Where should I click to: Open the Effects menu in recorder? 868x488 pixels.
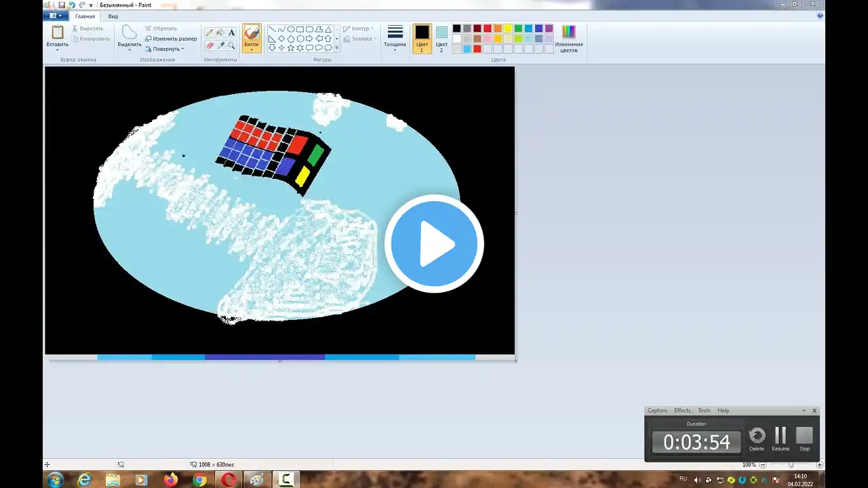tap(682, 410)
